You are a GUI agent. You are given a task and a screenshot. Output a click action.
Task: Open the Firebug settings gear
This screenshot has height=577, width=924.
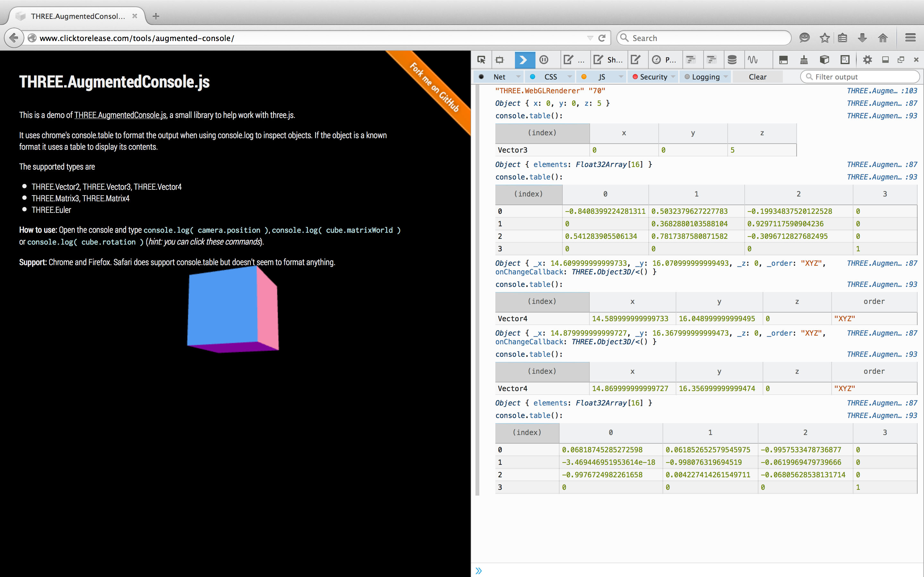(868, 60)
